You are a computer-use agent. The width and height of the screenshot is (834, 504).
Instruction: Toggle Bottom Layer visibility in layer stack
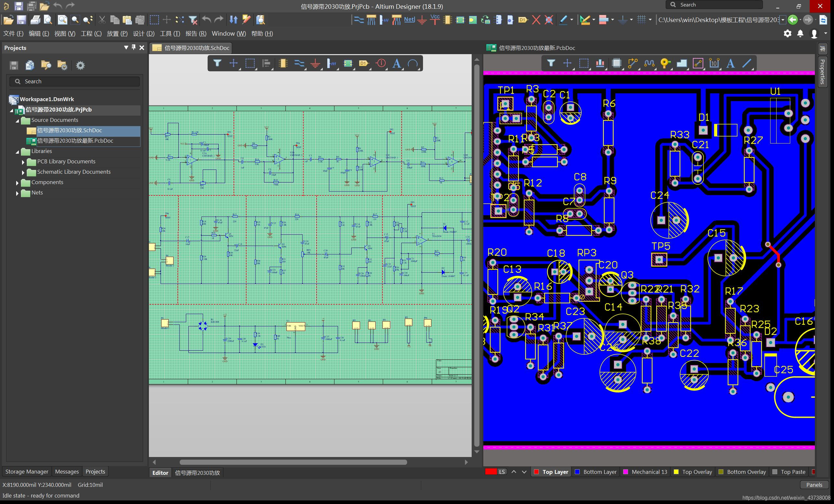click(x=576, y=471)
